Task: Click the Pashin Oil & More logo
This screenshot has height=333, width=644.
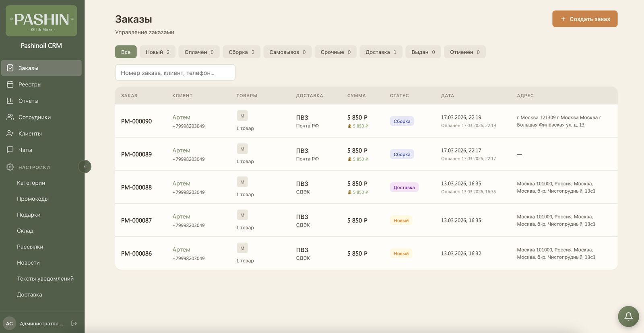Action: (41, 21)
